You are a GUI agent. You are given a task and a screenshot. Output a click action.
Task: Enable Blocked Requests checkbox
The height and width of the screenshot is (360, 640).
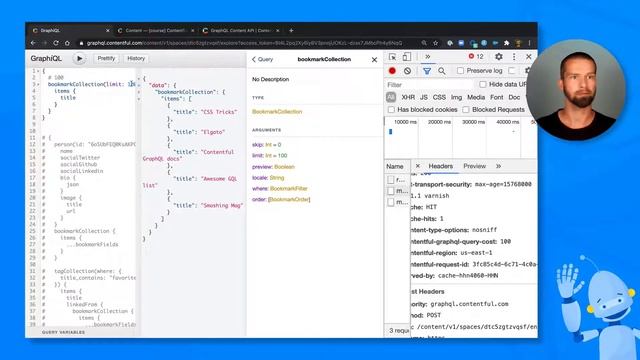pos(466,109)
